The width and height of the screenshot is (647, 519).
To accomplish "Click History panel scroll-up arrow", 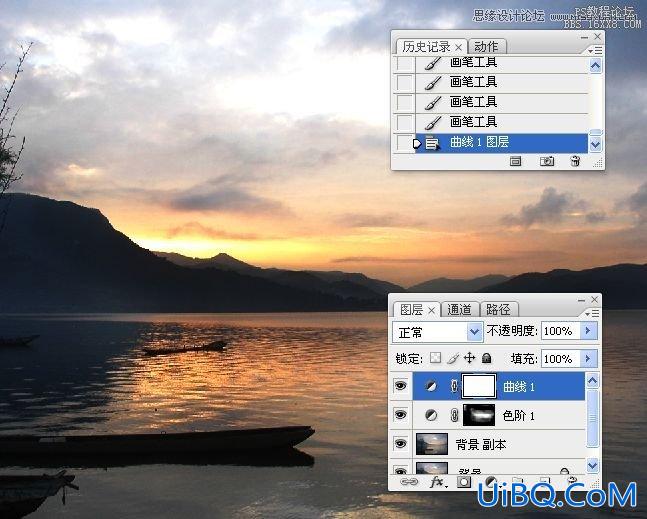I will tap(595, 66).
